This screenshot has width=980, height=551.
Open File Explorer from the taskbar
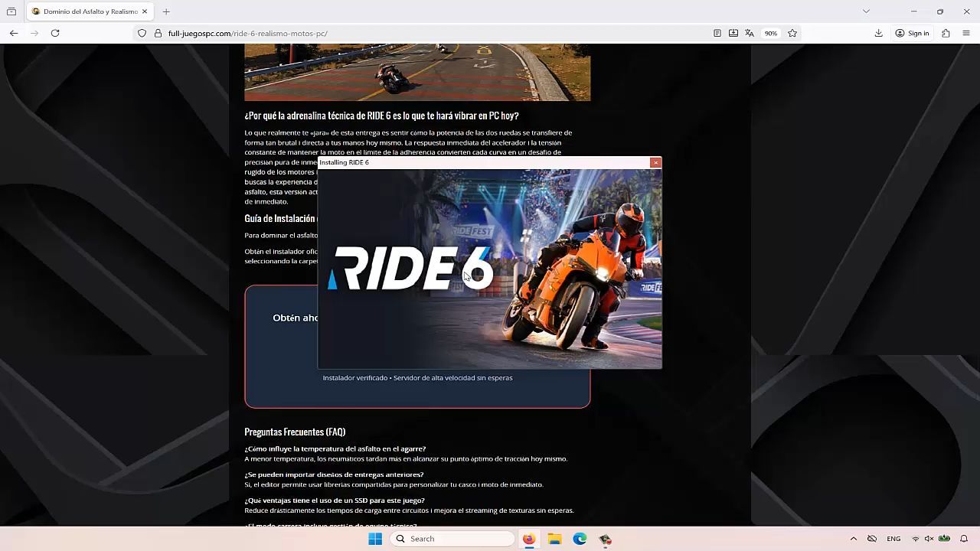(554, 539)
